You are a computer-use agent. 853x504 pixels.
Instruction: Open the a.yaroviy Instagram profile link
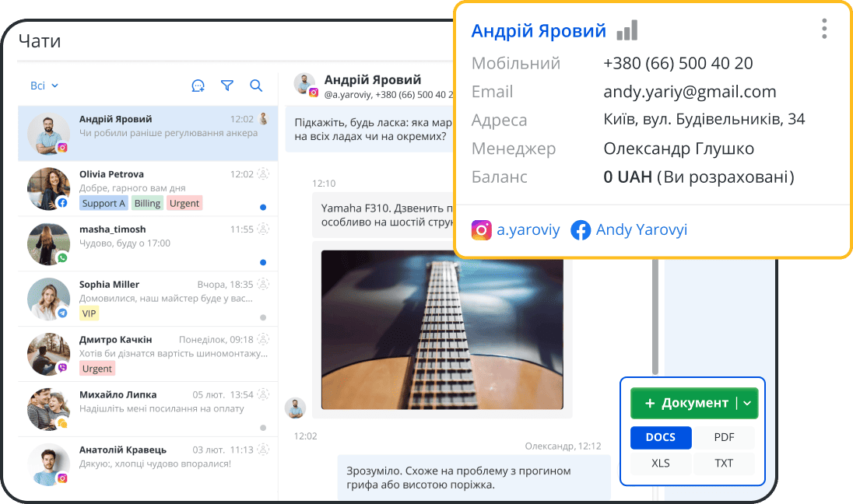click(515, 230)
